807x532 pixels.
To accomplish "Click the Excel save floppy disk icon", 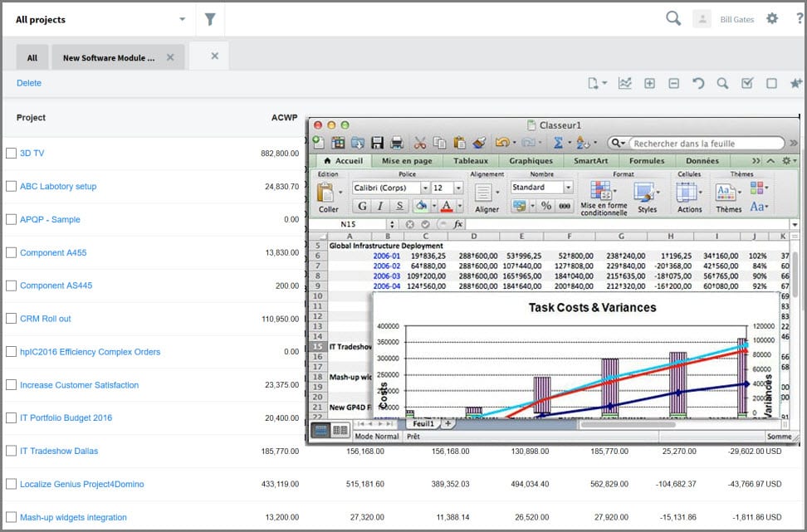I will pyautogui.click(x=377, y=143).
